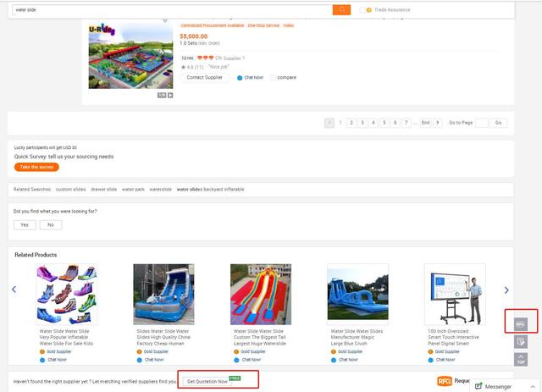Expand the Messenger panel with its chevron
The image size is (542, 392).
(533, 386)
